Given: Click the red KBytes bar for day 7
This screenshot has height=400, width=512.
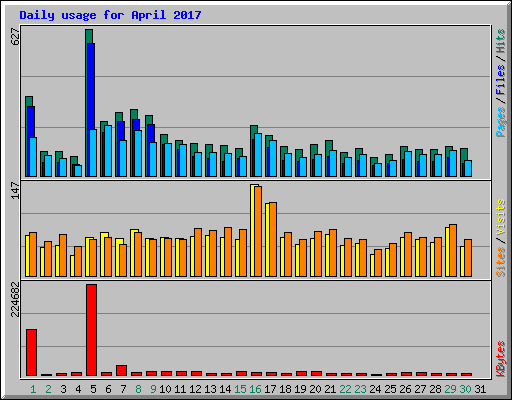Looking at the screenshot, I should 121,370.
